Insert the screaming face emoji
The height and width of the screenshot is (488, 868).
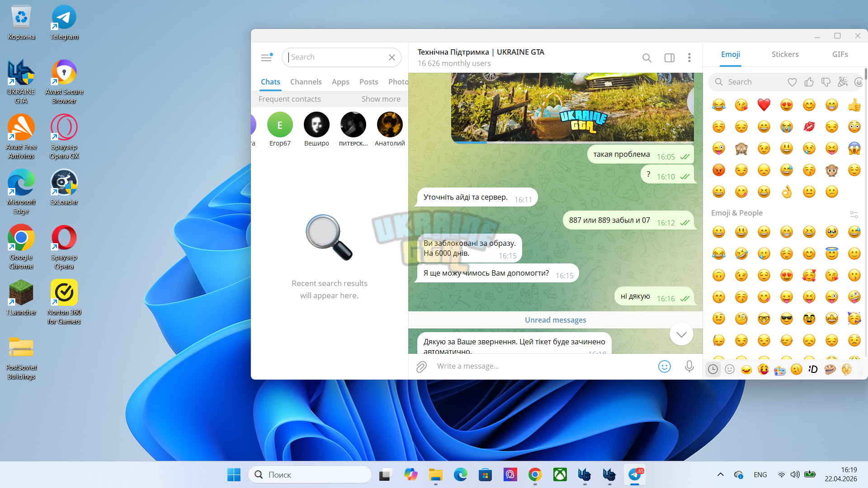(854, 148)
